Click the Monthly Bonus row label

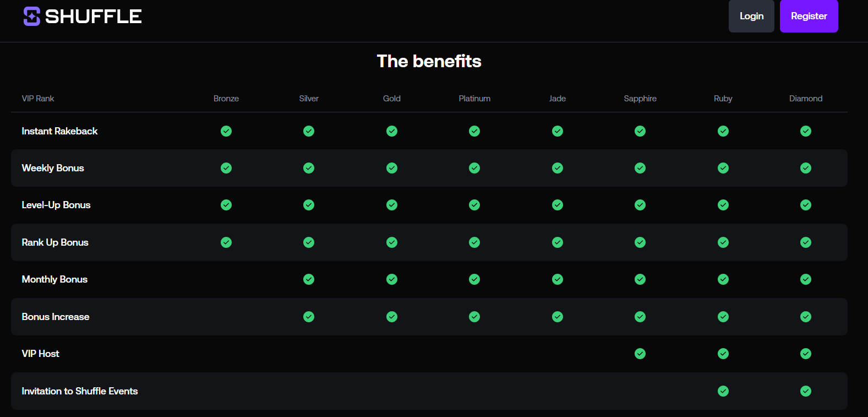click(x=54, y=279)
